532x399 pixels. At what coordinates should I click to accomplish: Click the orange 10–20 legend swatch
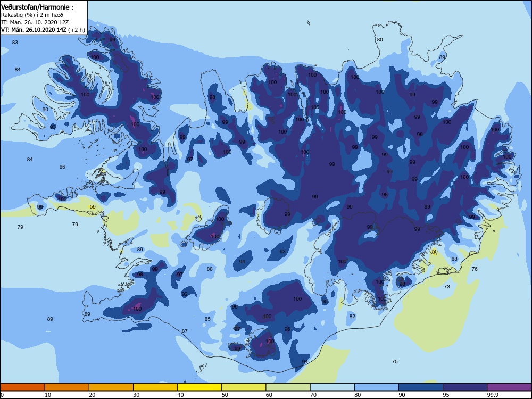[67, 387]
